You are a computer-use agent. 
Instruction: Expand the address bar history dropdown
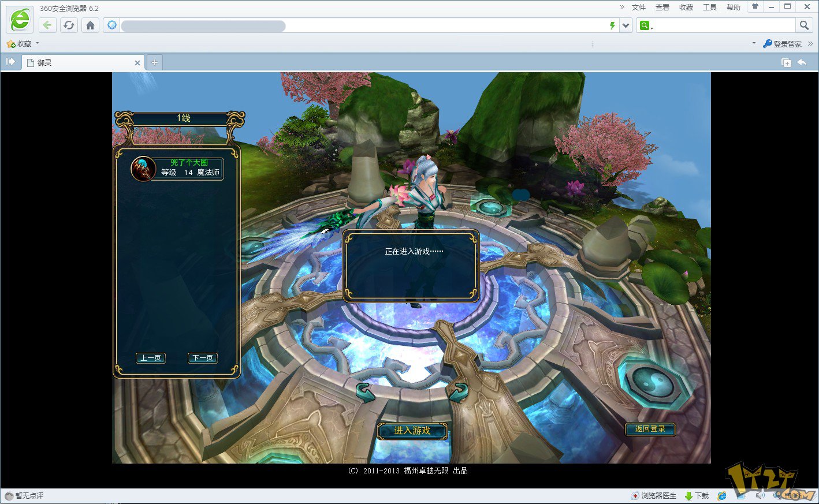pos(626,25)
